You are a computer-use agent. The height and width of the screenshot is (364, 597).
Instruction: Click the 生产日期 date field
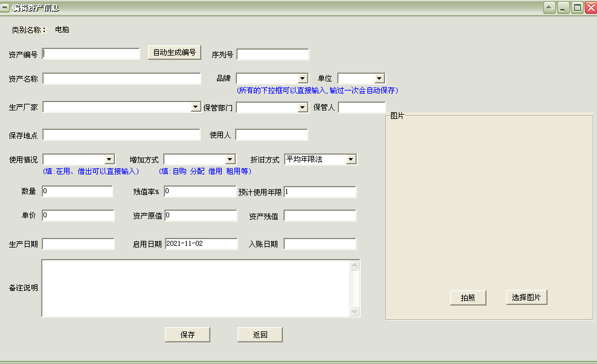coord(78,244)
